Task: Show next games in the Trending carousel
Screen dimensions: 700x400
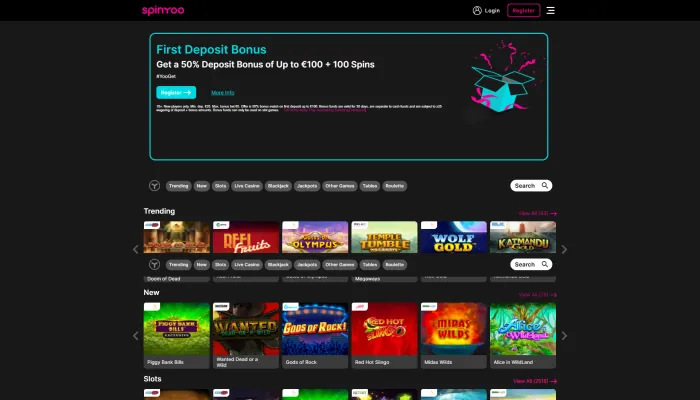Action: 564,250
